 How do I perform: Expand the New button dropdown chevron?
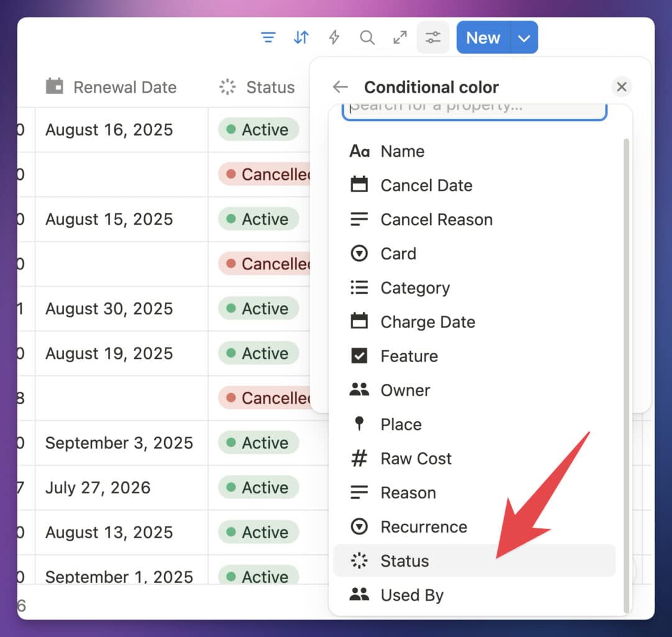click(524, 38)
